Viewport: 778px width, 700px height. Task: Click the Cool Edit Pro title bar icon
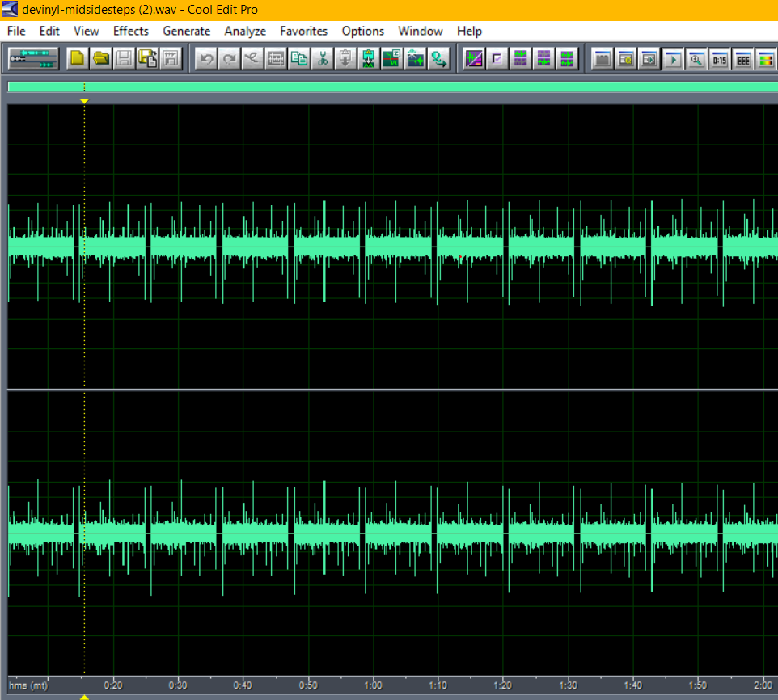click(x=10, y=10)
